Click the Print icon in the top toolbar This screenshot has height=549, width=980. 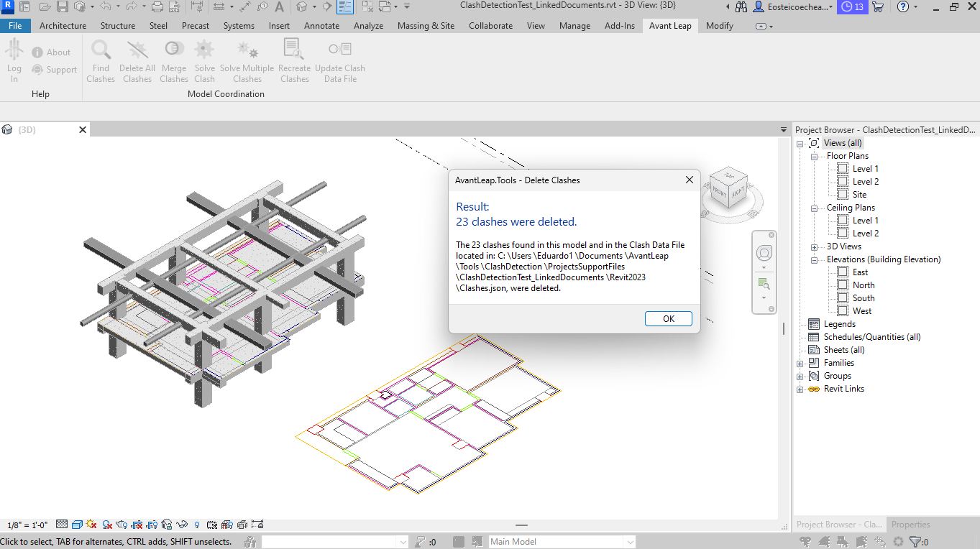click(157, 7)
